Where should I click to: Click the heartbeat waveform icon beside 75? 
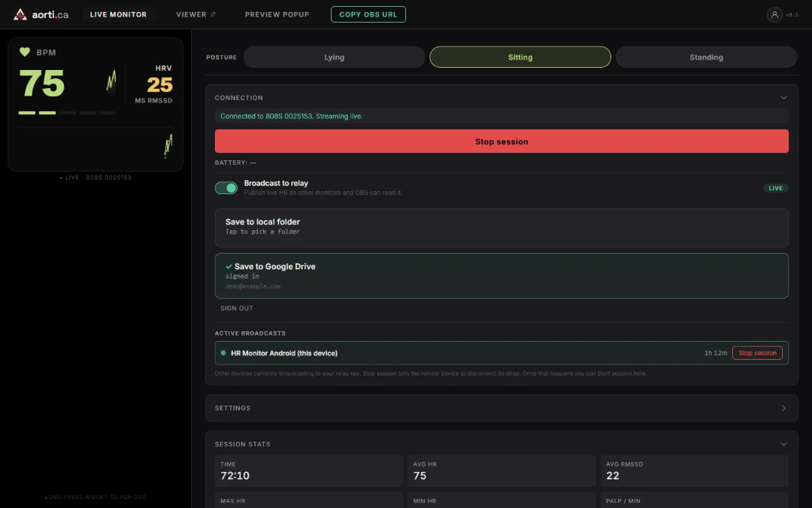pyautogui.click(x=111, y=81)
